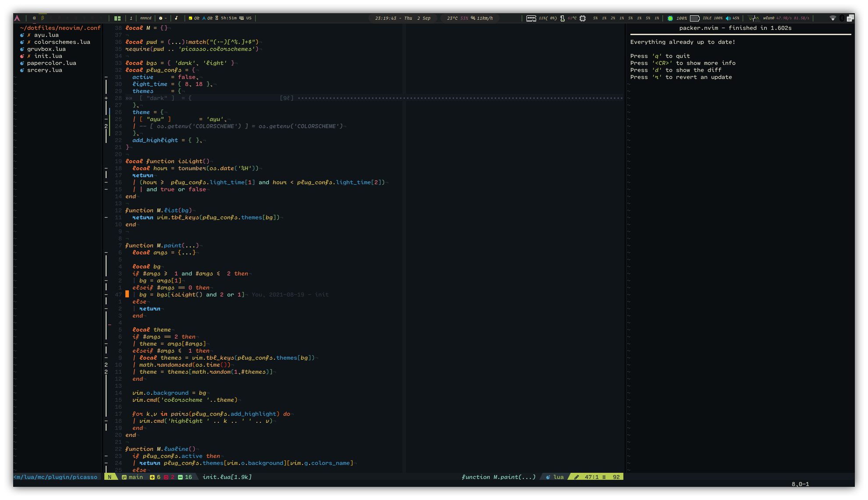This screenshot has width=868, height=500.
Task: Click the wifi icon in system tray
Action: pos(832,18)
